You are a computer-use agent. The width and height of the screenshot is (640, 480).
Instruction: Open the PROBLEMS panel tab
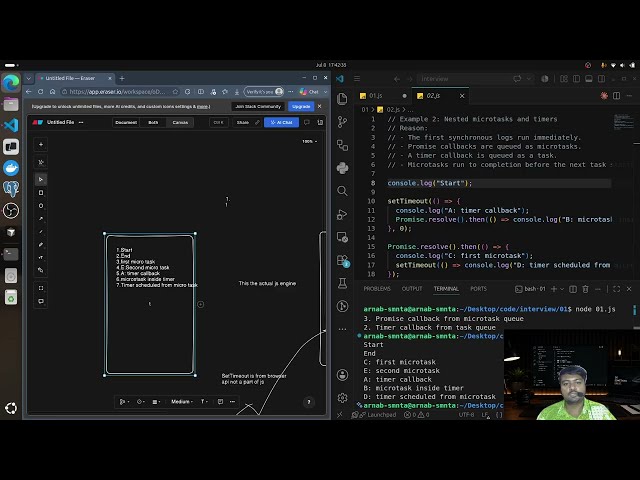click(377, 289)
